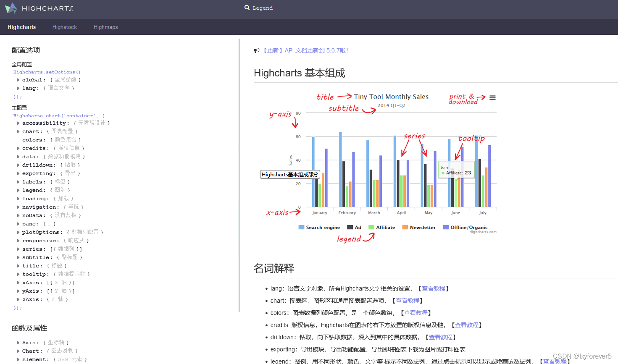Expand the xAxis option node
Screen dimensions: 618x364
pyautogui.click(x=18, y=283)
